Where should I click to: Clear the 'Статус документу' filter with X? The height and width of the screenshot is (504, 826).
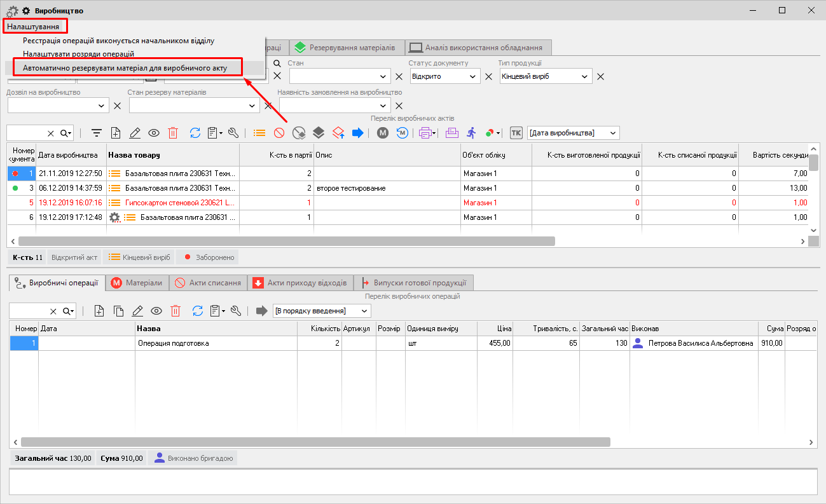coord(489,77)
